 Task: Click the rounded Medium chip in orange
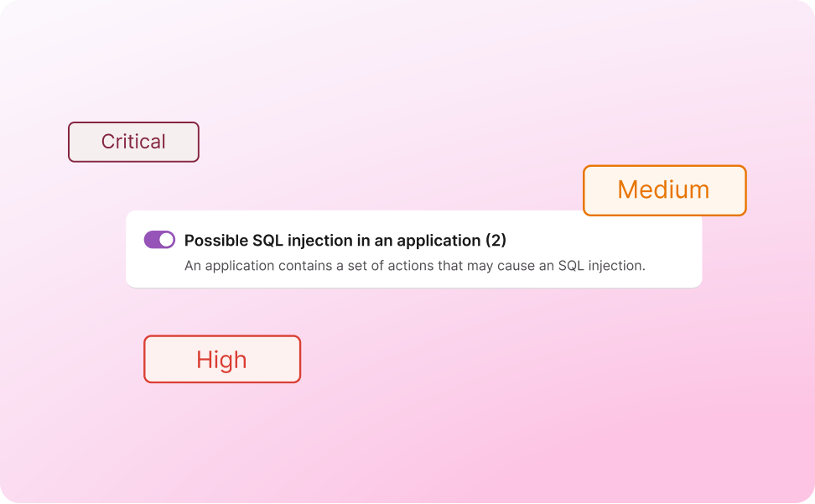[x=664, y=190]
